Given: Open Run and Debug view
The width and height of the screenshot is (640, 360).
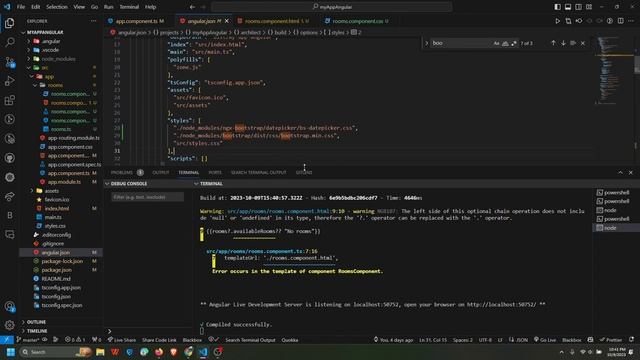Looking at the screenshot, I should click(x=9, y=81).
